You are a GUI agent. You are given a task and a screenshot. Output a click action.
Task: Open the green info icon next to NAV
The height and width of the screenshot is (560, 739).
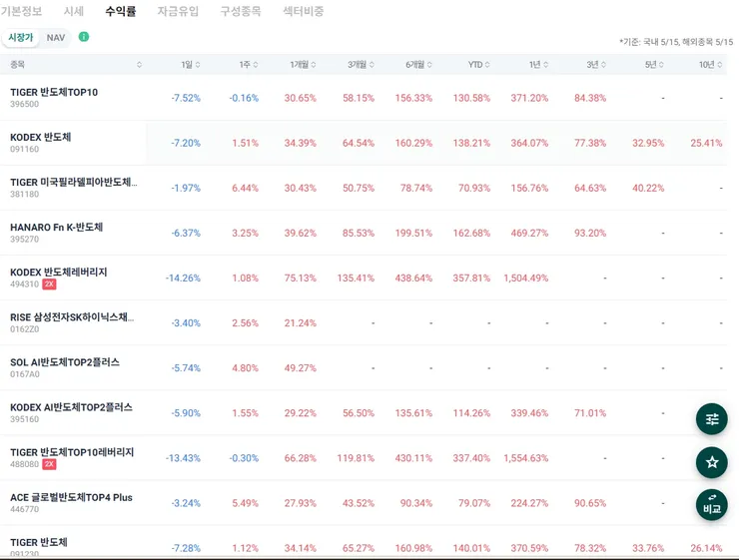pyautogui.click(x=84, y=37)
